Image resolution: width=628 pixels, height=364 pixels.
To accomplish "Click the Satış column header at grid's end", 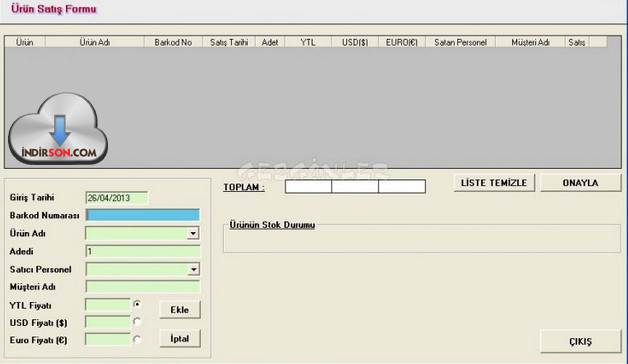I will pyautogui.click(x=577, y=42).
